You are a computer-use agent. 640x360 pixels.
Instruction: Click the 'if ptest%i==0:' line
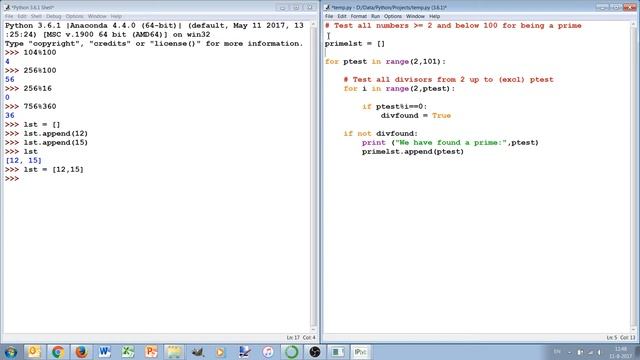pos(394,107)
